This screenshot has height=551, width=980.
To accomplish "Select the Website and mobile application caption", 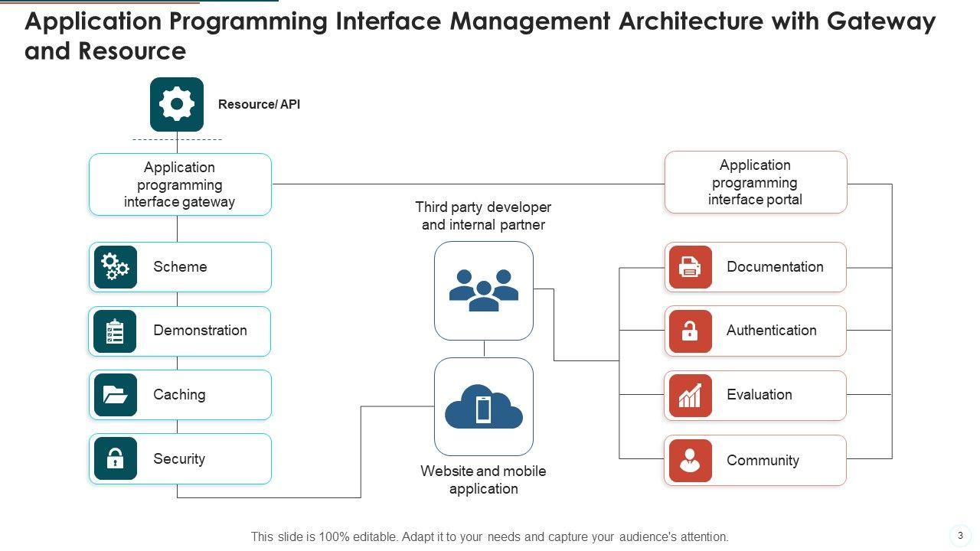I will click(483, 480).
